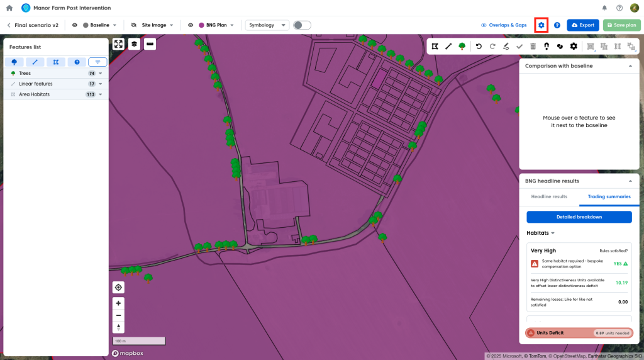Click the undo arrow in map toolbar
Viewport: 644px width, 360px height.
tap(479, 46)
